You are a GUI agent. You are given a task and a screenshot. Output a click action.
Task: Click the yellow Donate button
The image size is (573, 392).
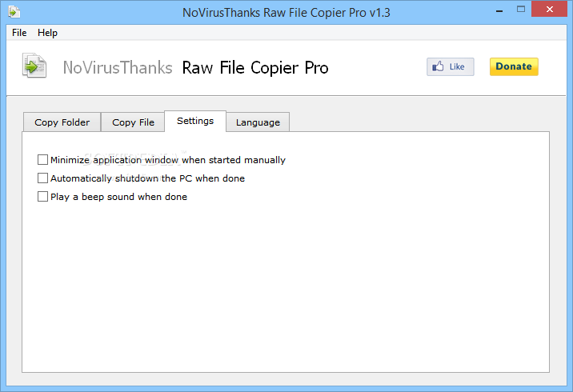click(514, 67)
